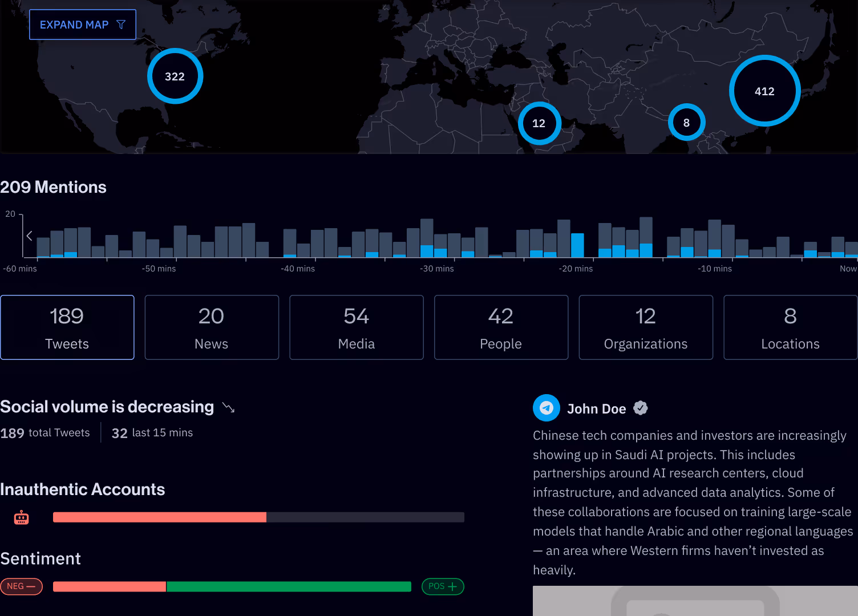This screenshot has height=616, width=858.
Task: Open the 8 Locations tab
Action: tap(791, 327)
